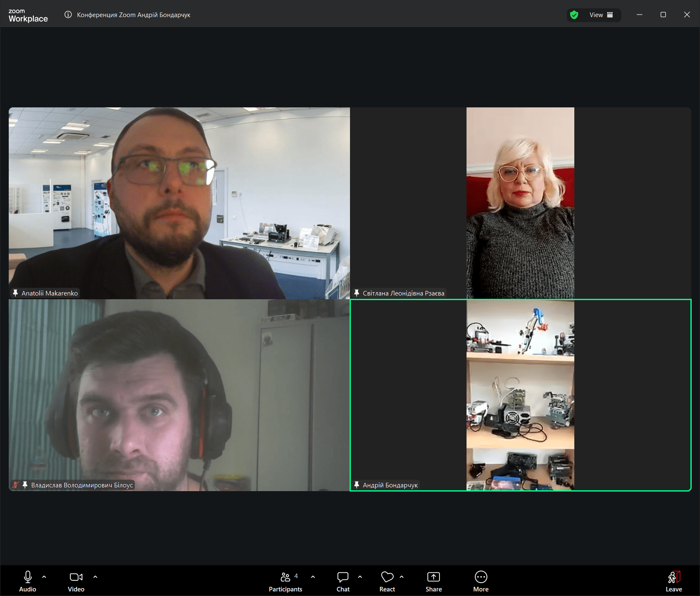
Task: Open the View layout menu
Action: pyautogui.click(x=601, y=15)
